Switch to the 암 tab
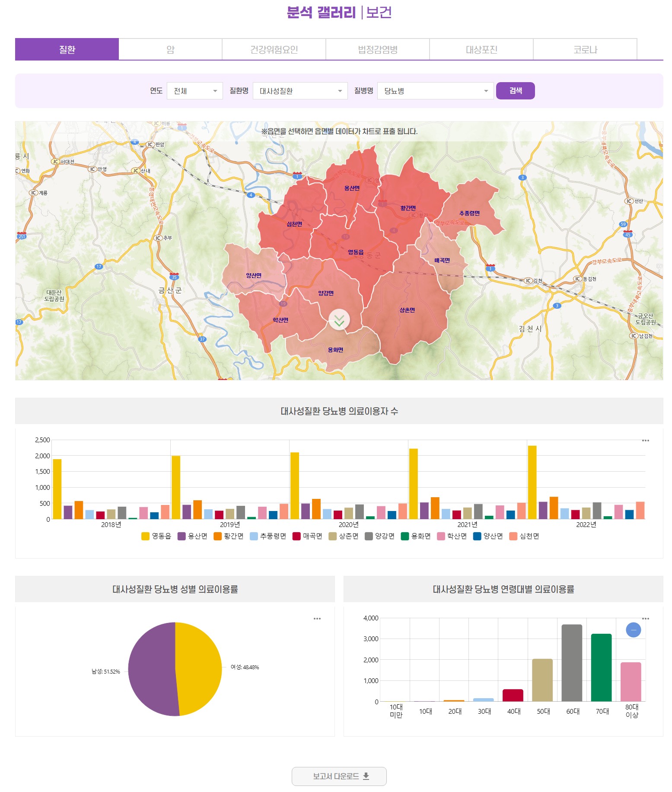 click(x=170, y=49)
